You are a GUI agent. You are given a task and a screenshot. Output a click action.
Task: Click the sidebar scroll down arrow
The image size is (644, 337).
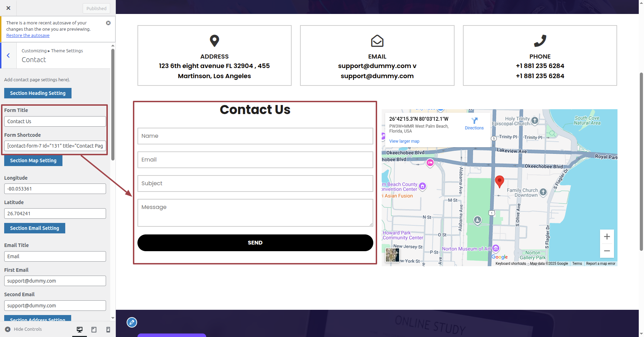pos(113,318)
